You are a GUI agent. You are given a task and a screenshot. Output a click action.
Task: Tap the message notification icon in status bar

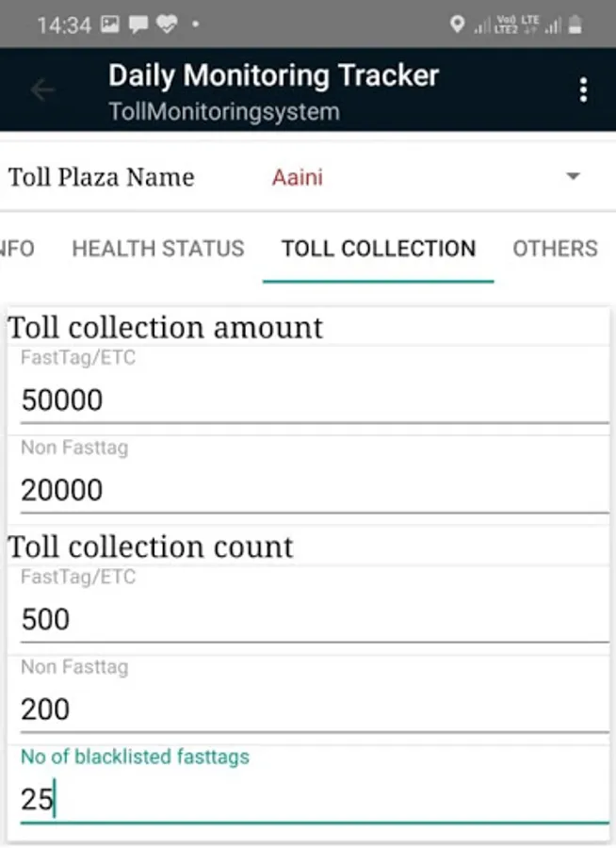coord(138,25)
